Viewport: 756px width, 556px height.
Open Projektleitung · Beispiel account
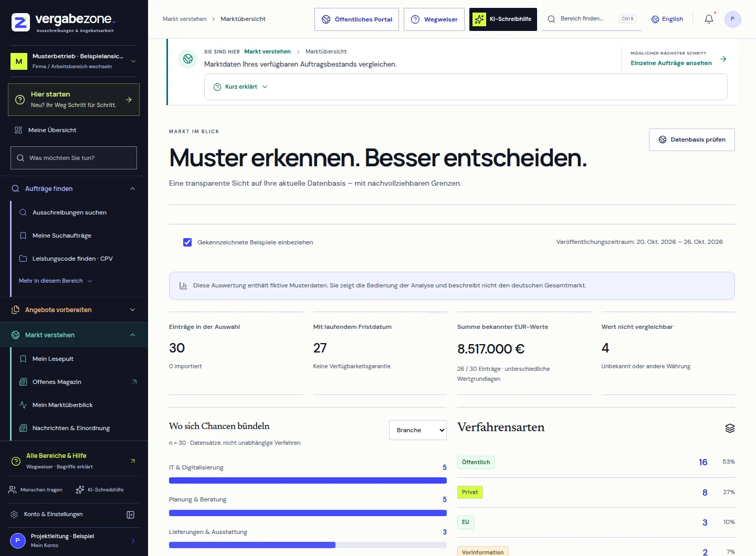click(x=73, y=540)
